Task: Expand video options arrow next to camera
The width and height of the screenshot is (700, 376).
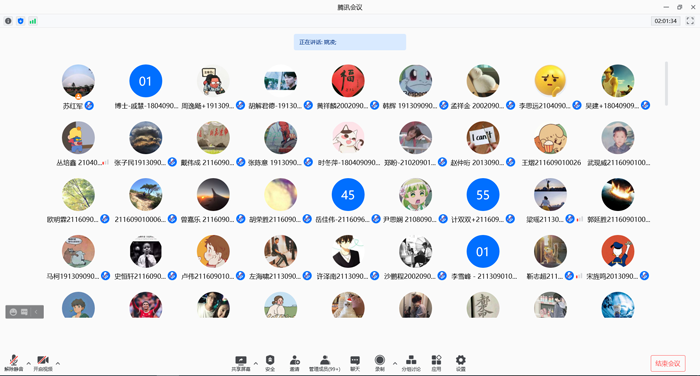Action: point(58,363)
